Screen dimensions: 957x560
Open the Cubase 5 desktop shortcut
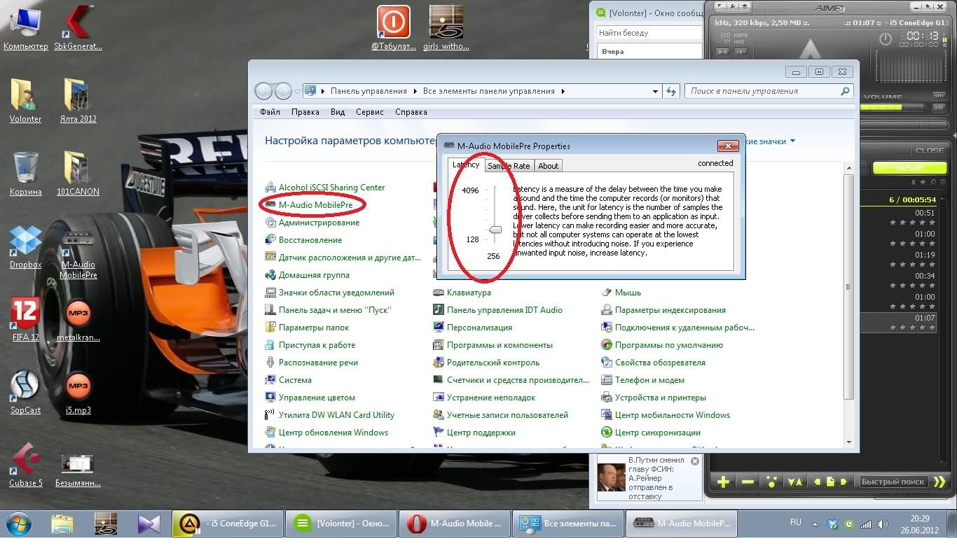(26, 464)
